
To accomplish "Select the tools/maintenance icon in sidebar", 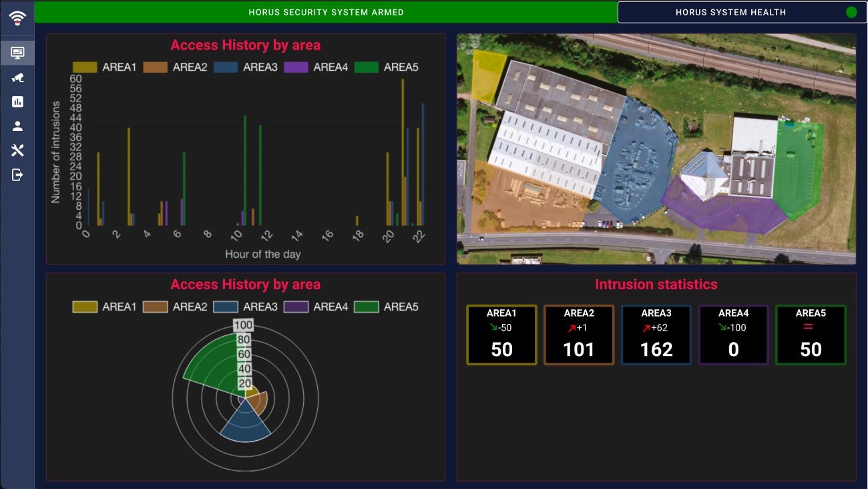I will tap(18, 150).
